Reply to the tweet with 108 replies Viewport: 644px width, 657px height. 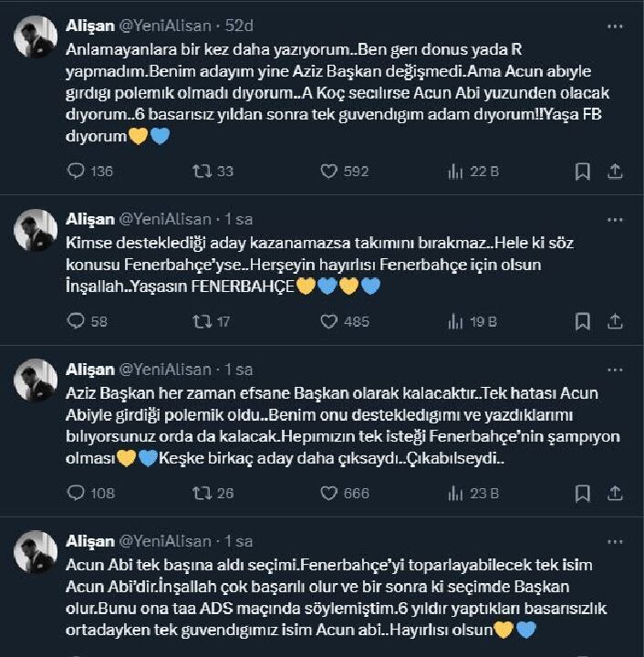coord(77,493)
